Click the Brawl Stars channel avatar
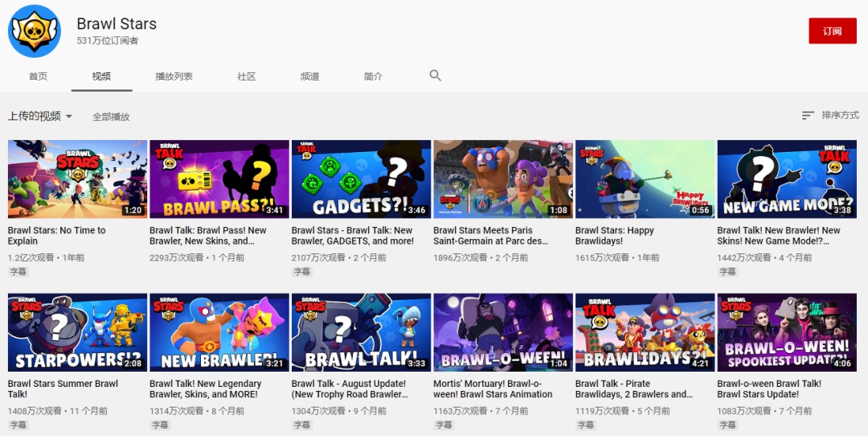This screenshot has height=436, width=868. [x=35, y=31]
